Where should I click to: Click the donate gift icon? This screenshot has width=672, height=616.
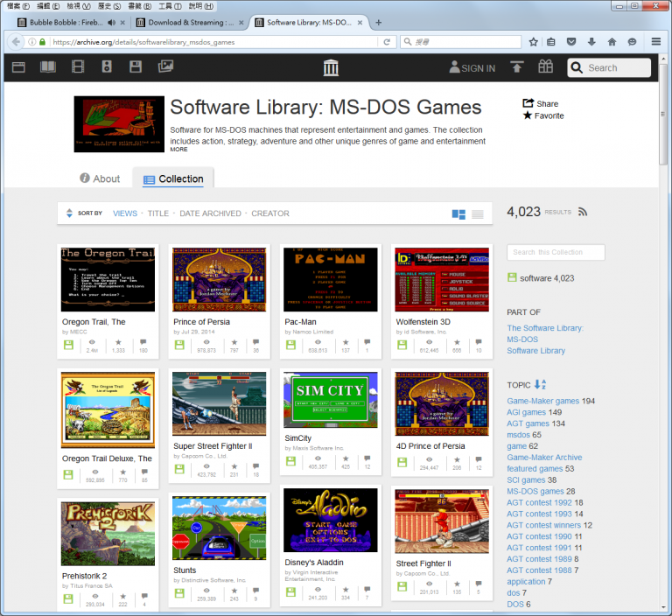(x=546, y=66)
